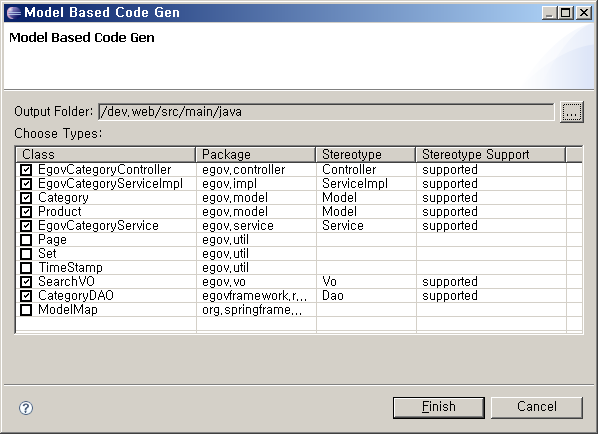Uncheck the EgovCategoryController checkbox

pyautogui.click(x=26, y=170)
